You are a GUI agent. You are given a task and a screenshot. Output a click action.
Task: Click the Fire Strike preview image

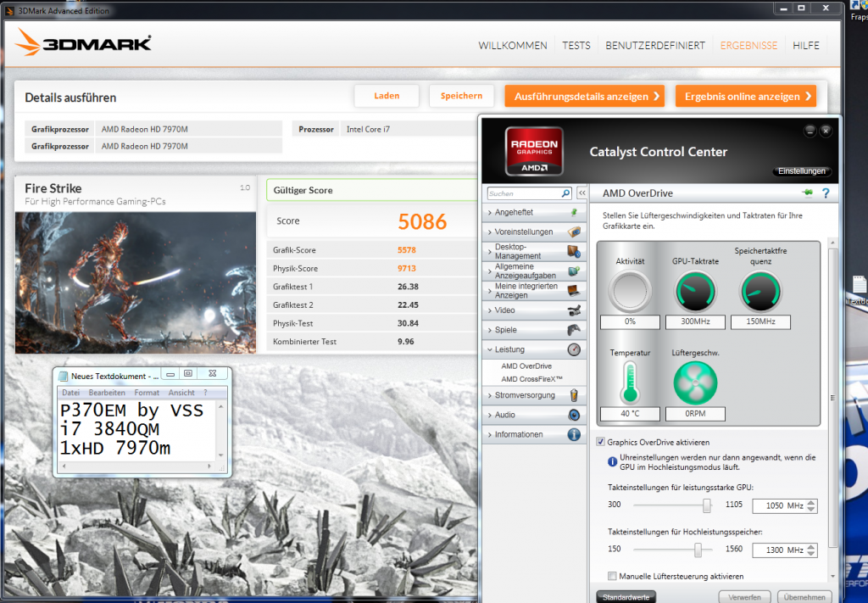[x=136, y=283]
